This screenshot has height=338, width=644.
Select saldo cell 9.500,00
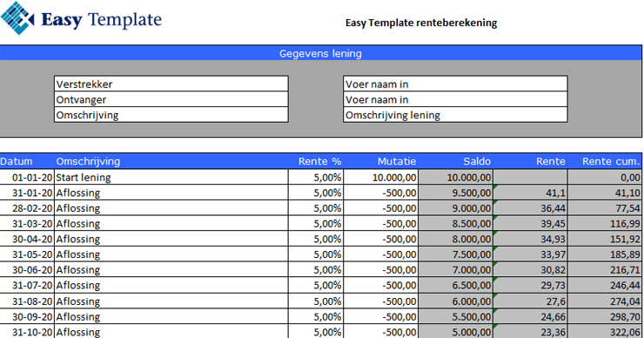(456, 193)
